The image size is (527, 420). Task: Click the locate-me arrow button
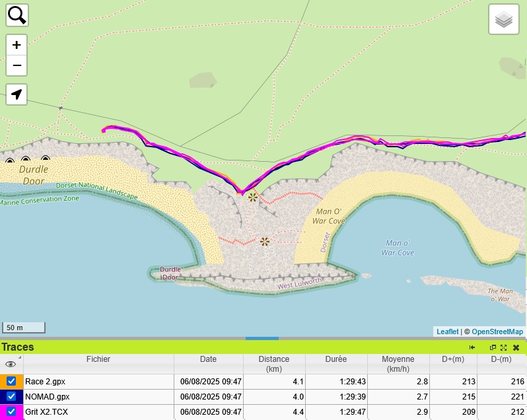pos(17,94)
